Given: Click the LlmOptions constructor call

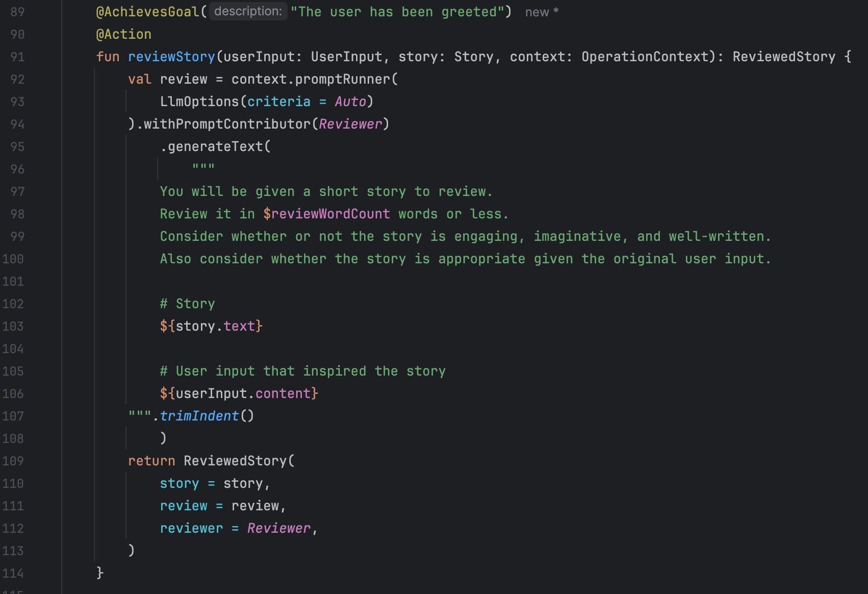Looking at the screenshot, I should (x=199, y=102).
